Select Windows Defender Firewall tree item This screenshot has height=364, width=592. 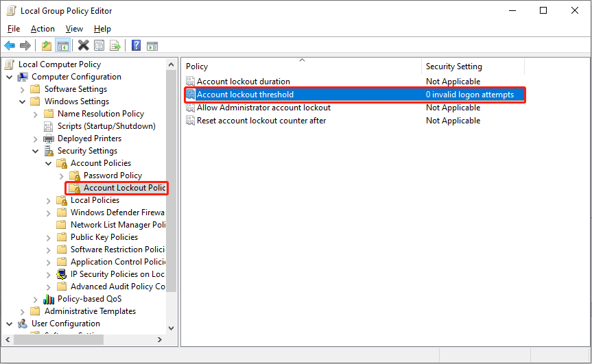click(117, 213)
